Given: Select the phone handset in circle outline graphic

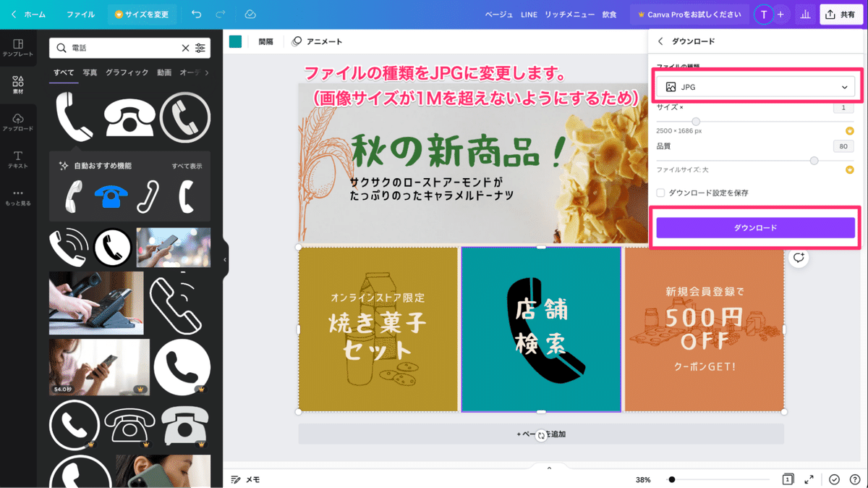Looking at the screenshot, I should pyautogui.click(x=185, y=117).
